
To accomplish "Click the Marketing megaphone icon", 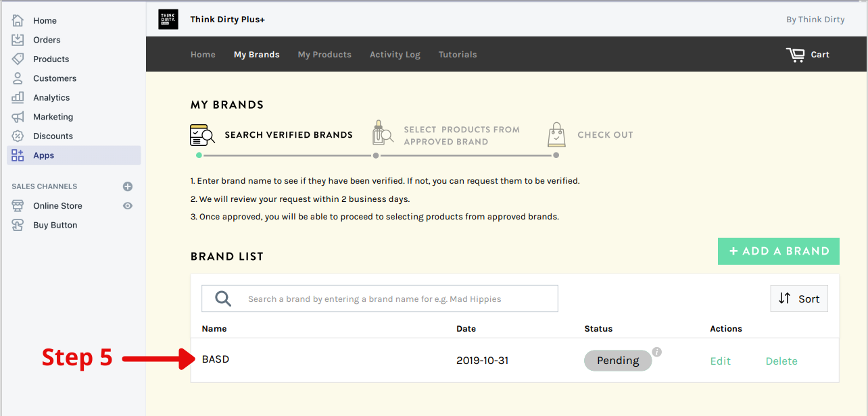I will (18, 117).
